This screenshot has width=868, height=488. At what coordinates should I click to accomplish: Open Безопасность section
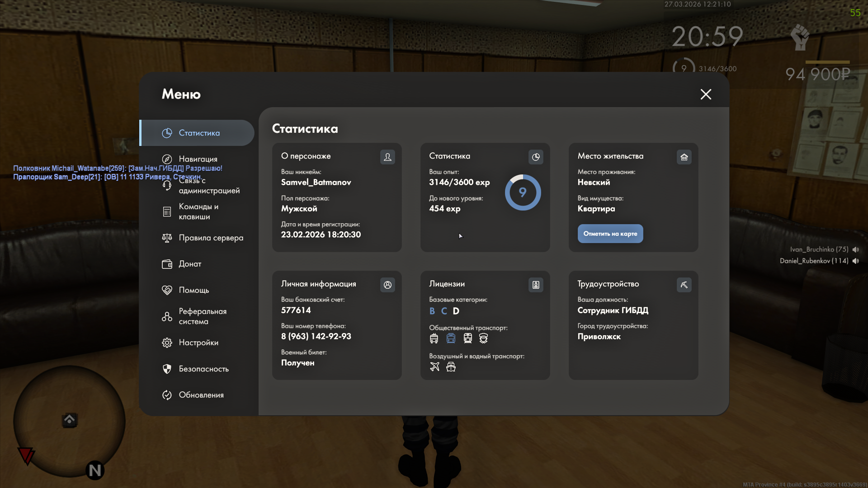pos(203,369)
